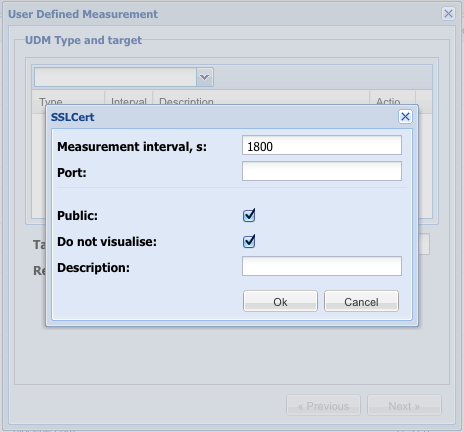
Task: Click the Measurement interval field showing 1800
Action: click(322, 145)
